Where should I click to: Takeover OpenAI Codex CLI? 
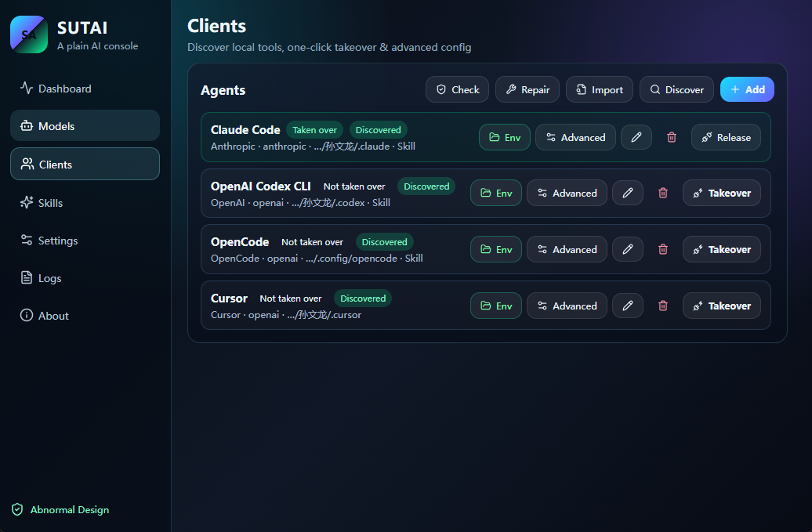[x=722, y=193]
